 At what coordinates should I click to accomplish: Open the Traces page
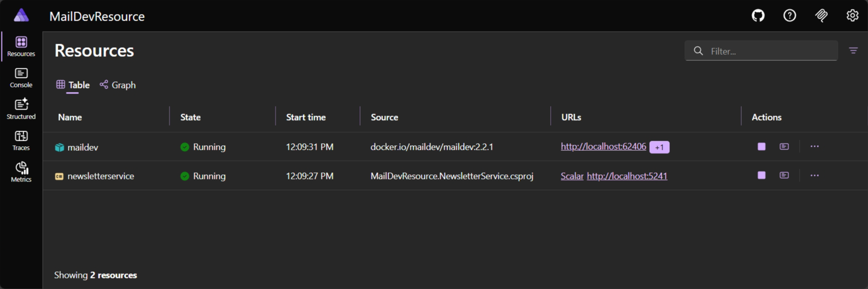pyautogui.click(x=21, y=141)
